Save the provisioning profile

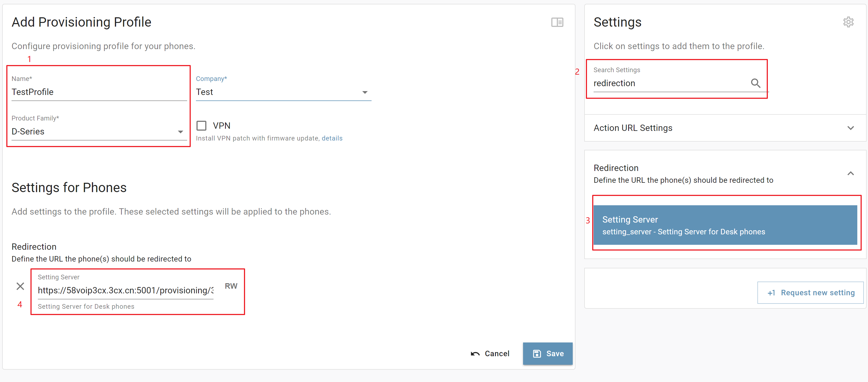(x=547, y=353)
